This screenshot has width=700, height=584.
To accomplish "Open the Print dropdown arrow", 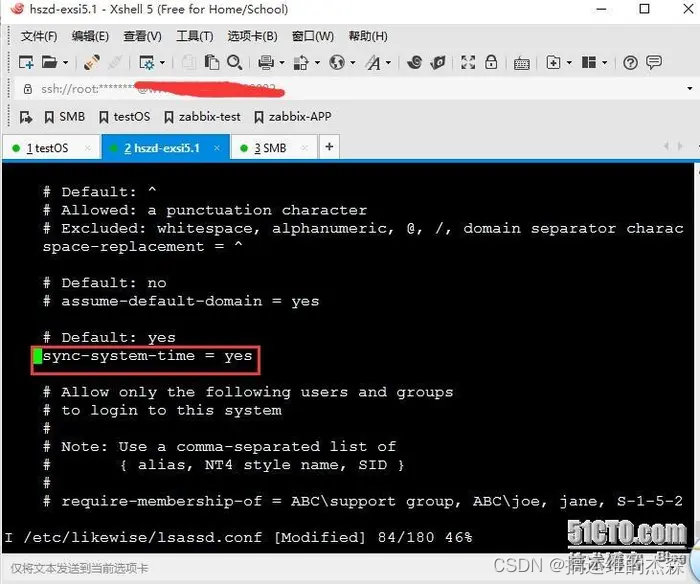I will (x=282, y=63).
